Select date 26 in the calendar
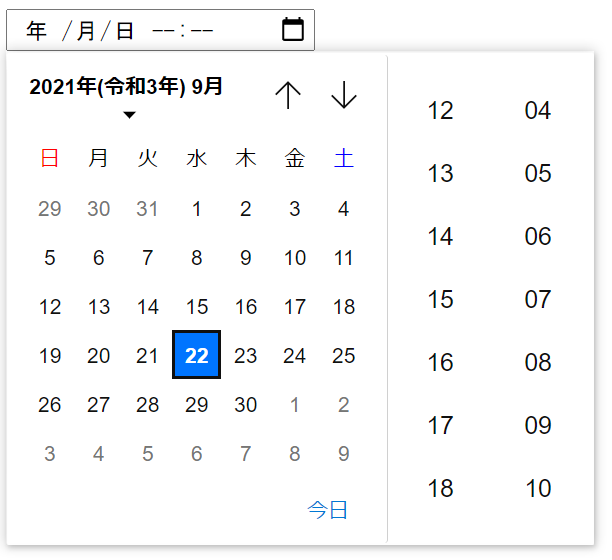This screenshot has width=612, height=560. click(50, 405)
